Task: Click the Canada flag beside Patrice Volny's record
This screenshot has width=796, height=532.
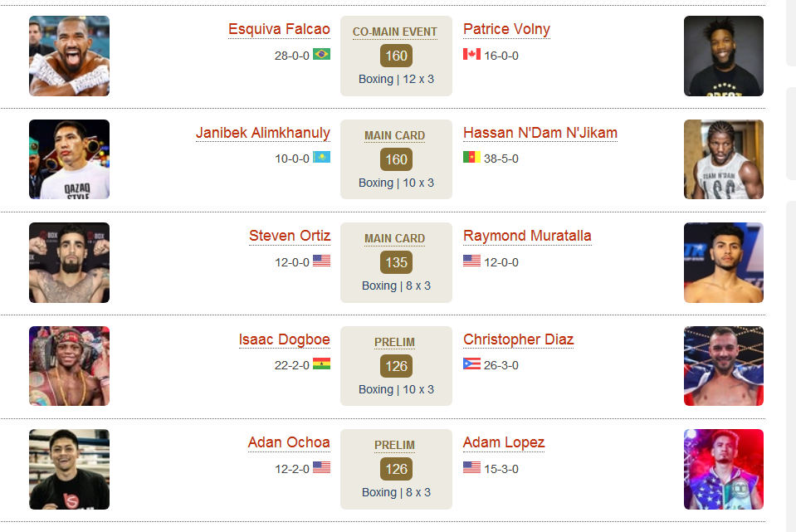Action: pyautogui.click(x=471, y=54)
